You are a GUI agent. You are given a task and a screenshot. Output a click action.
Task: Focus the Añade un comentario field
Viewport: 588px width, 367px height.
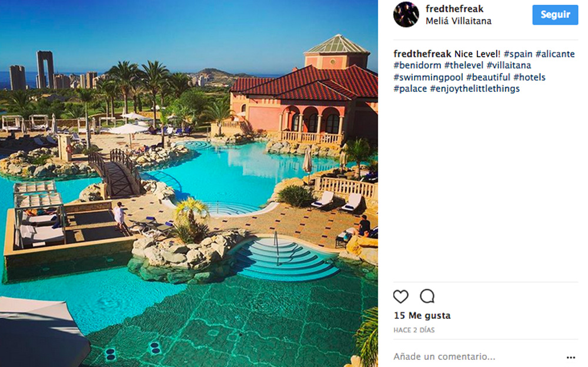point(476,356)
